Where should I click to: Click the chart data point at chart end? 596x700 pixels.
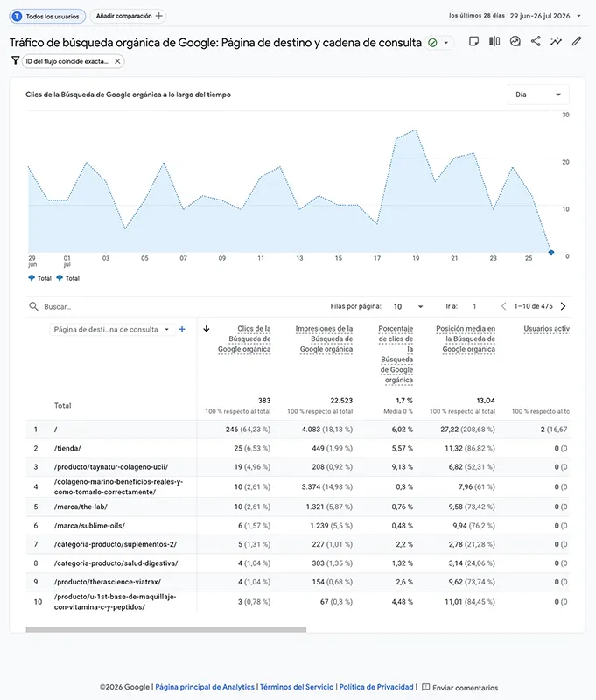[x=551, y=253]
